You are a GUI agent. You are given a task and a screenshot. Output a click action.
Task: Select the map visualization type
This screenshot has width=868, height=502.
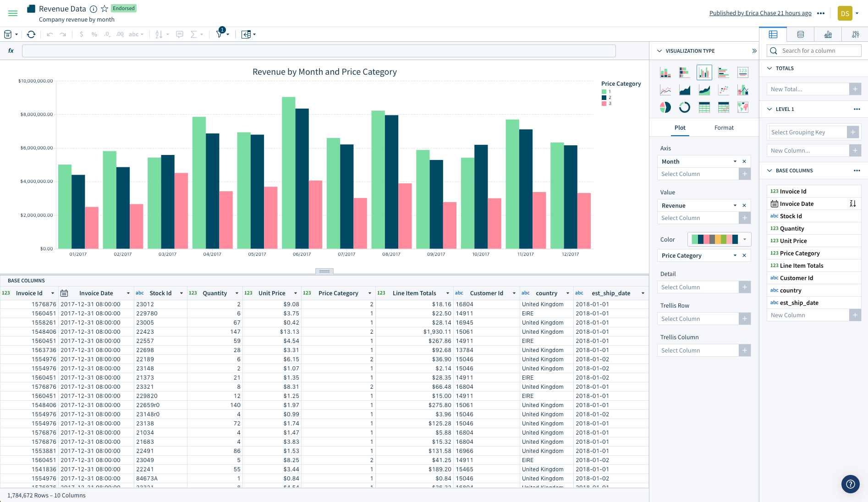coord(742,107)
